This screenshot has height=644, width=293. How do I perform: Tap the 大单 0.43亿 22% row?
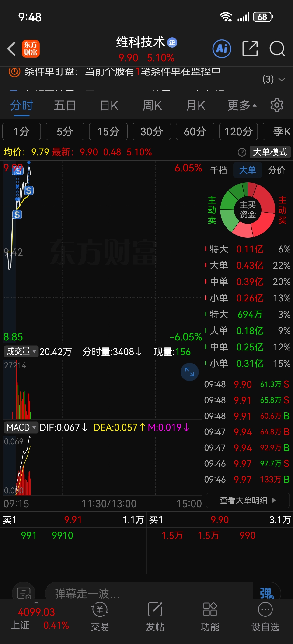pyautogui.click(x=248, y=265)
